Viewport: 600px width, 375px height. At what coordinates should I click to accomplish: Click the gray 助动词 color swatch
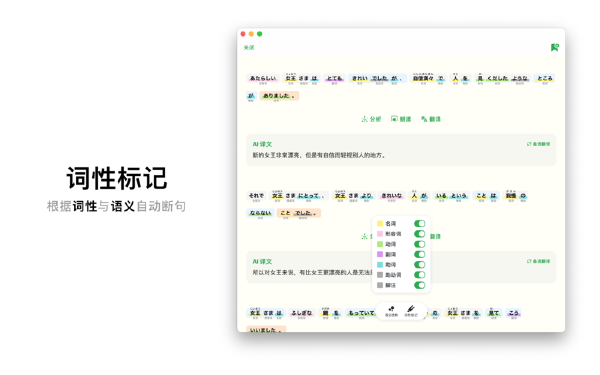click(x=380, y=275)
